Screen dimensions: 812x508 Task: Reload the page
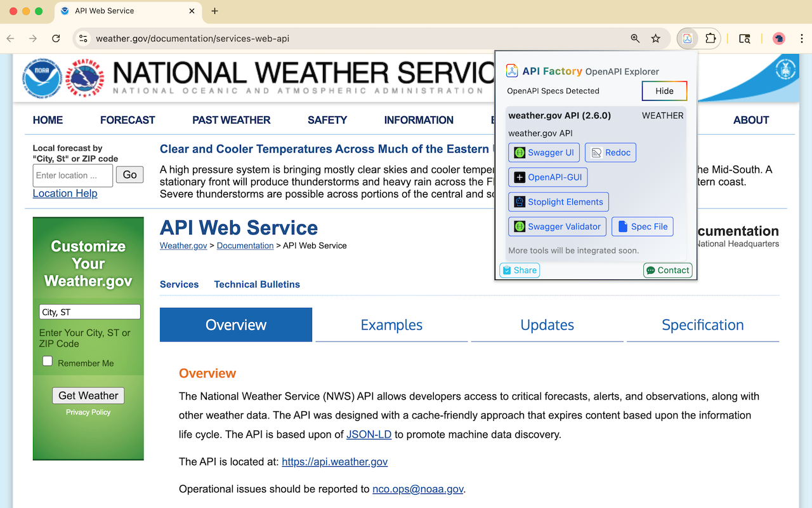[56, 39]
